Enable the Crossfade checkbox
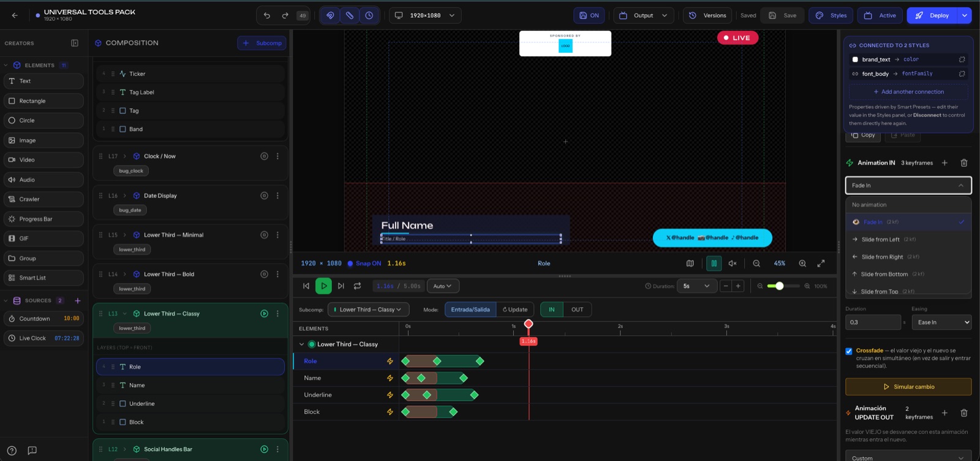 (849, 351)
